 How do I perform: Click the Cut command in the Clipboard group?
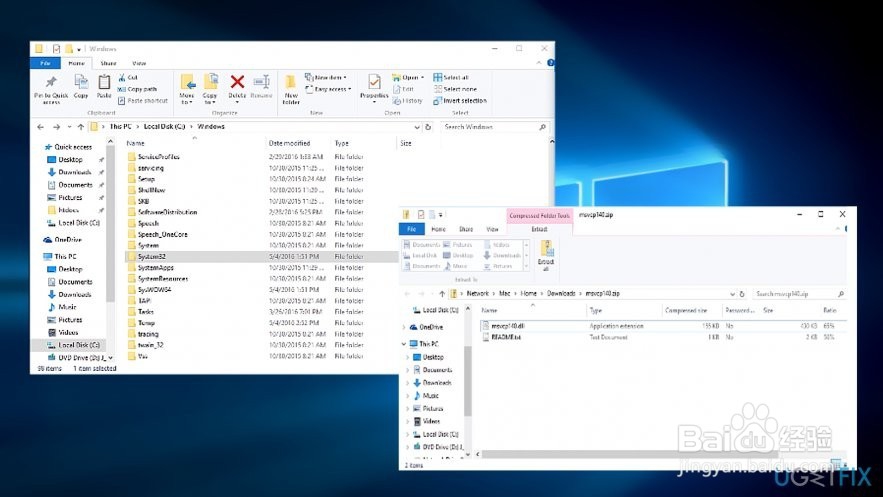[128, 77]
